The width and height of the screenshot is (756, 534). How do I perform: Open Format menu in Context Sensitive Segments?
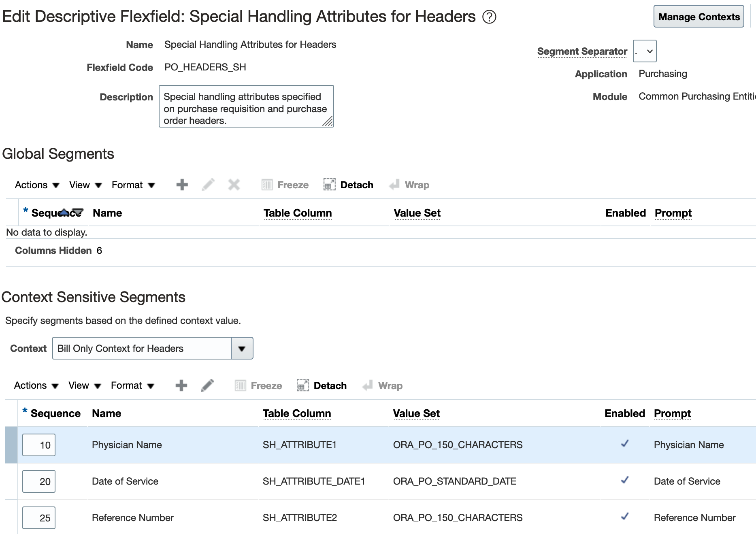coord(132,385)
